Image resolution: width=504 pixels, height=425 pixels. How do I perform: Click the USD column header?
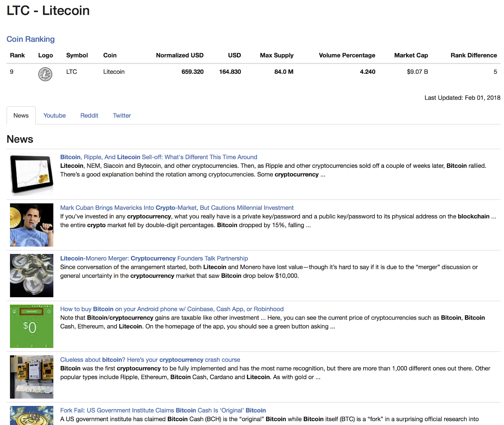pyautogui.click(x=234, y=55)
